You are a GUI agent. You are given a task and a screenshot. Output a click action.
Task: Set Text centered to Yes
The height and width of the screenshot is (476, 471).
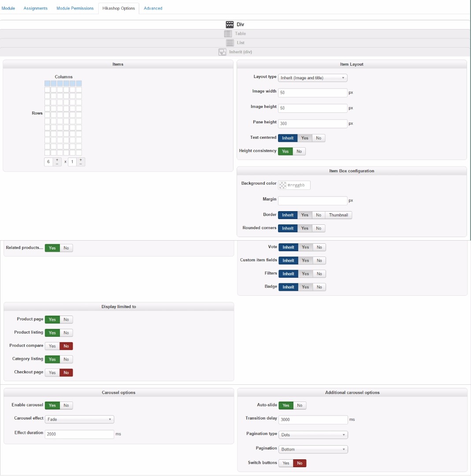point(305,138)
